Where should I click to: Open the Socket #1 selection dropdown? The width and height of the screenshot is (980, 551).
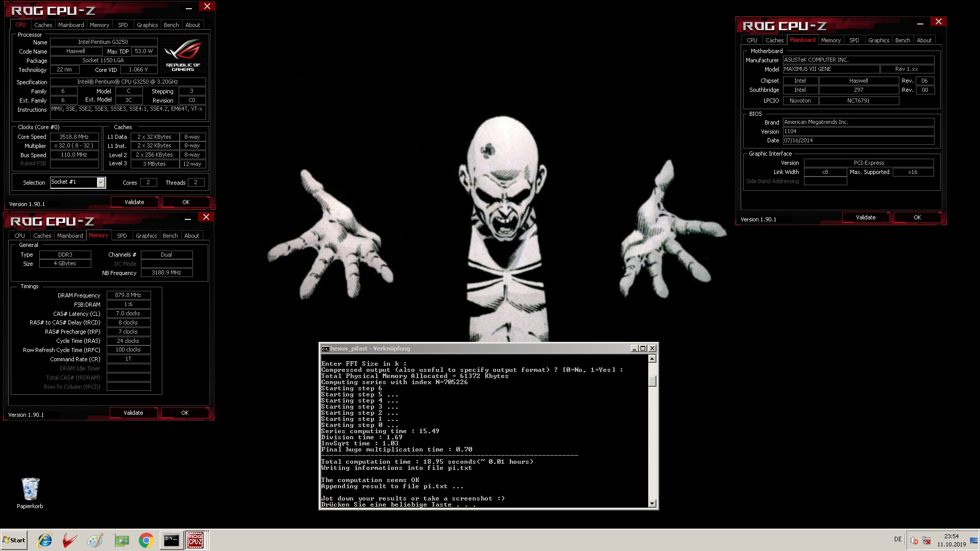101,183
